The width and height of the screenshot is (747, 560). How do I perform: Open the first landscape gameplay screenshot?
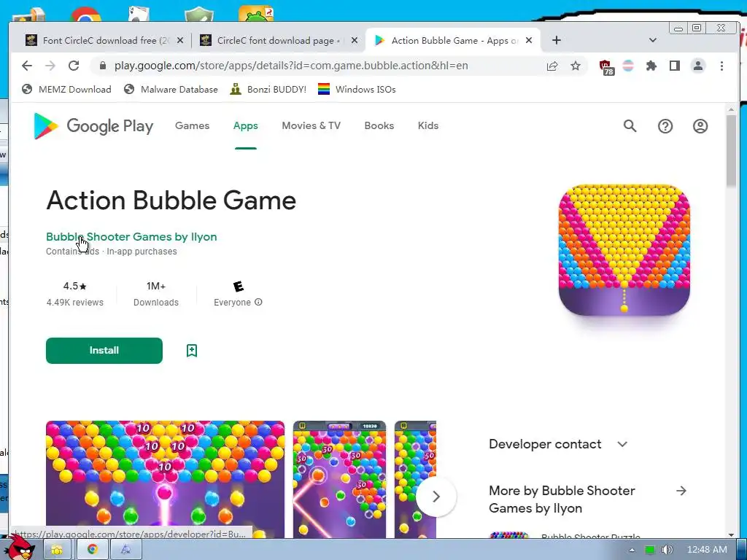pyautogui.click(x=166, y=479)
